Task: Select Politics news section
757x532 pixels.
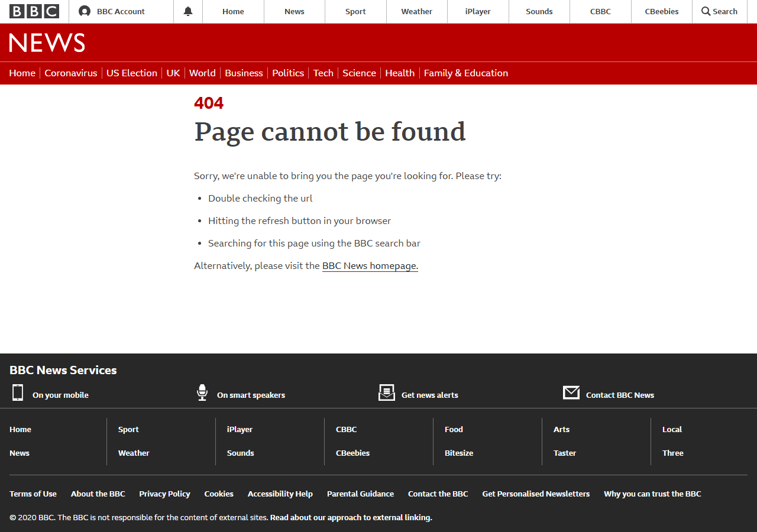Action: (288, 73)
